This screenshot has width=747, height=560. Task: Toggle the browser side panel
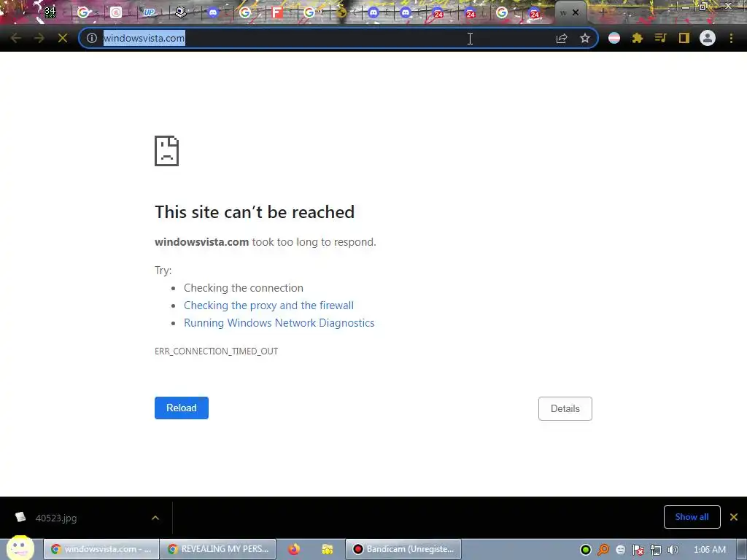click(x=684, y=38)
